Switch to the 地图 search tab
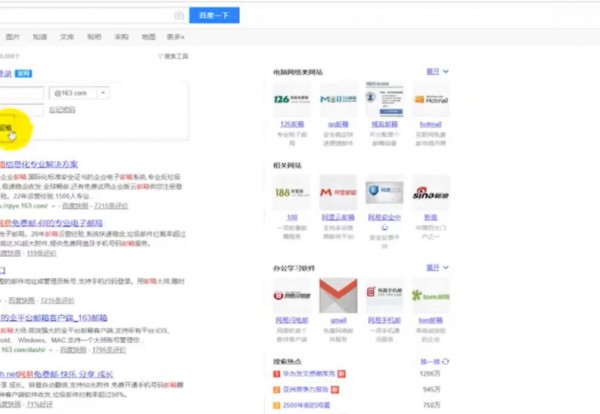 click(148, 36)
